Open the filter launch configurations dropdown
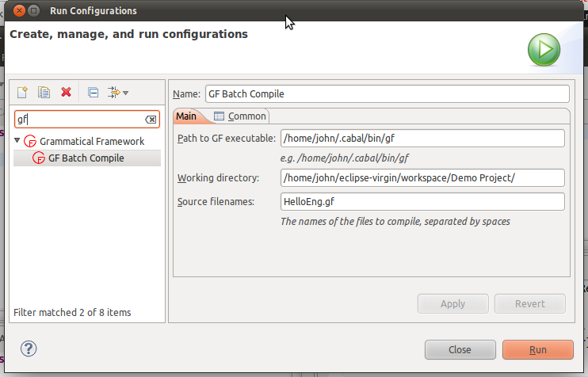 [118, 93]
